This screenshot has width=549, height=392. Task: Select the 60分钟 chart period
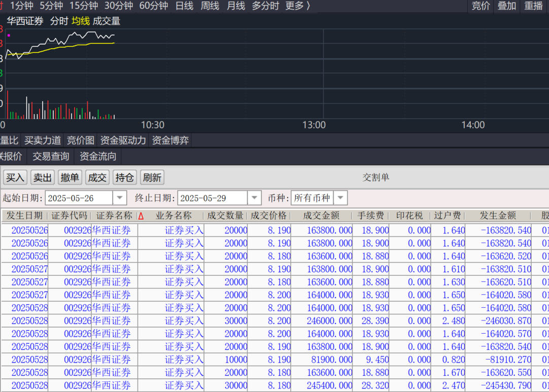tap(154, 6)
